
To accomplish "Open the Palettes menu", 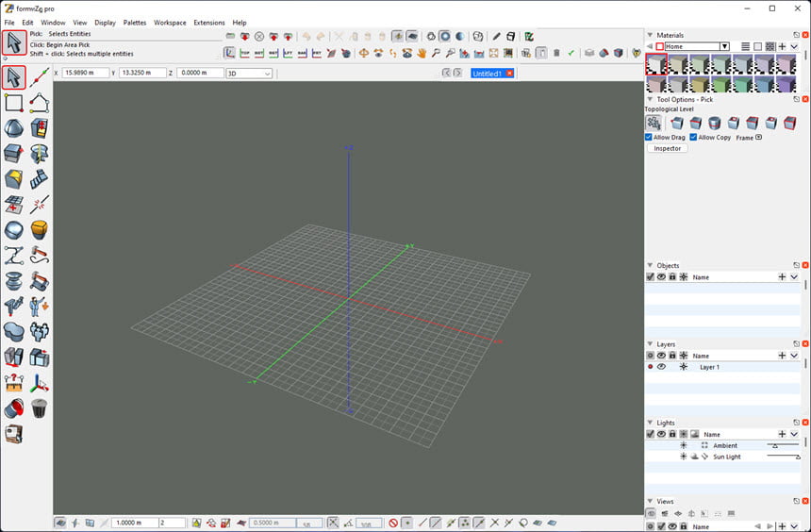I will coord(135,23).
